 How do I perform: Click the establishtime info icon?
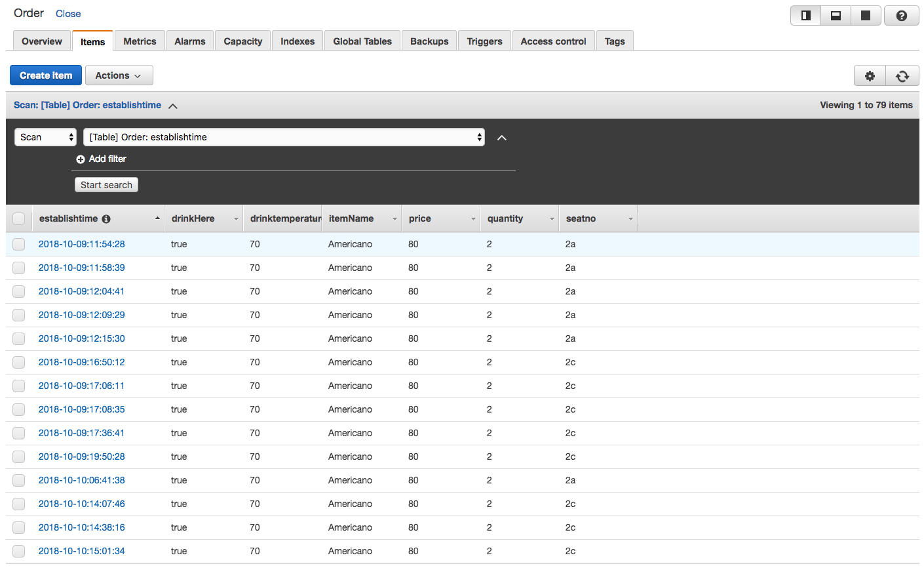point(106,219)
